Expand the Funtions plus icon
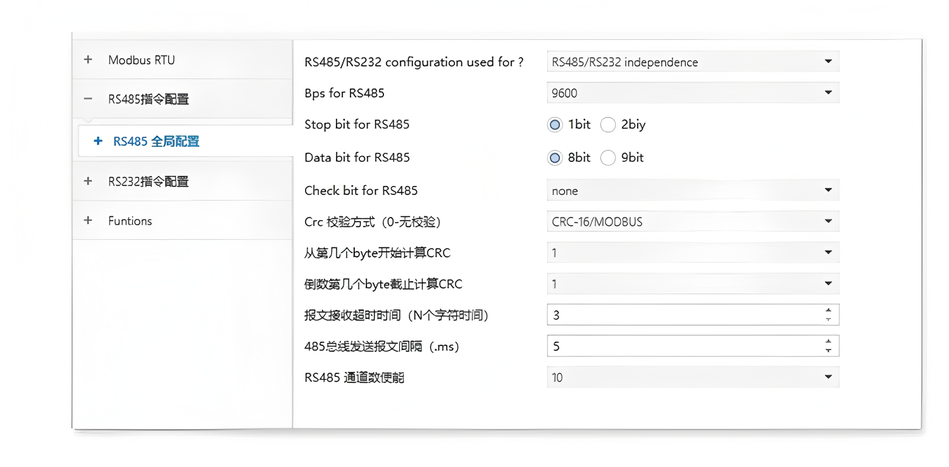The width and height of the screenshot is (949, 467). 88,221
